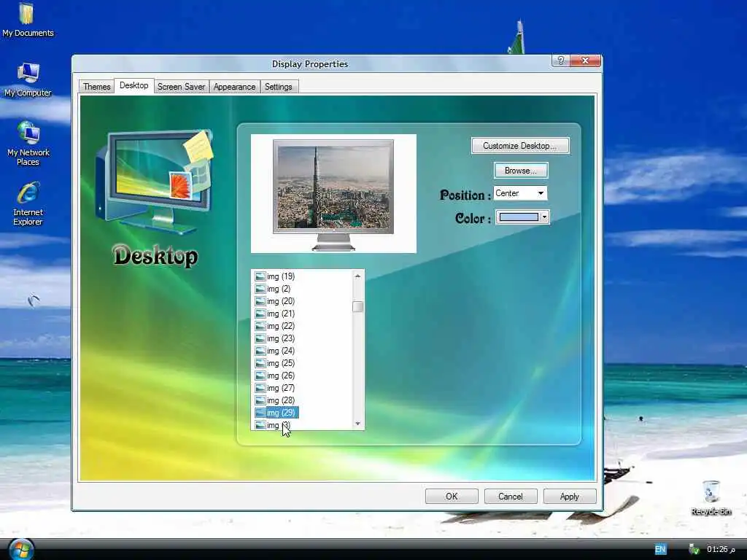Click the Browse button
This screenshot has width=747, height=560.
[521, 171]
